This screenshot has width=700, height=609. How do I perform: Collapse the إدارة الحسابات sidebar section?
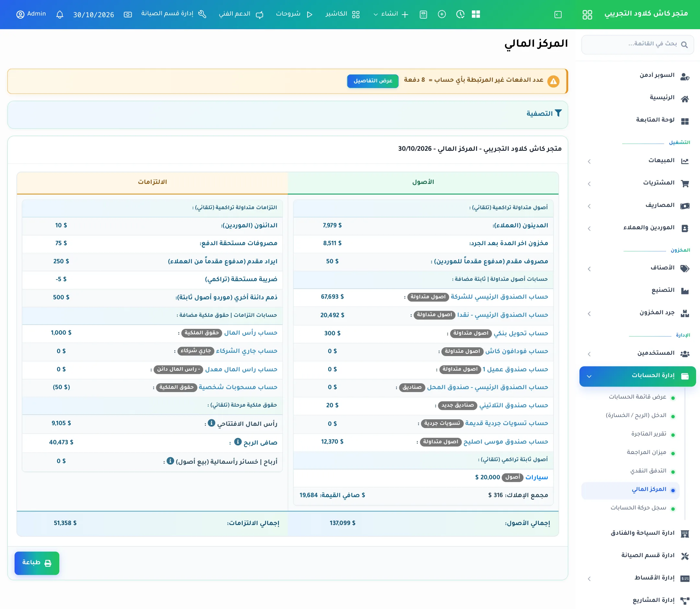click(637, 376)
